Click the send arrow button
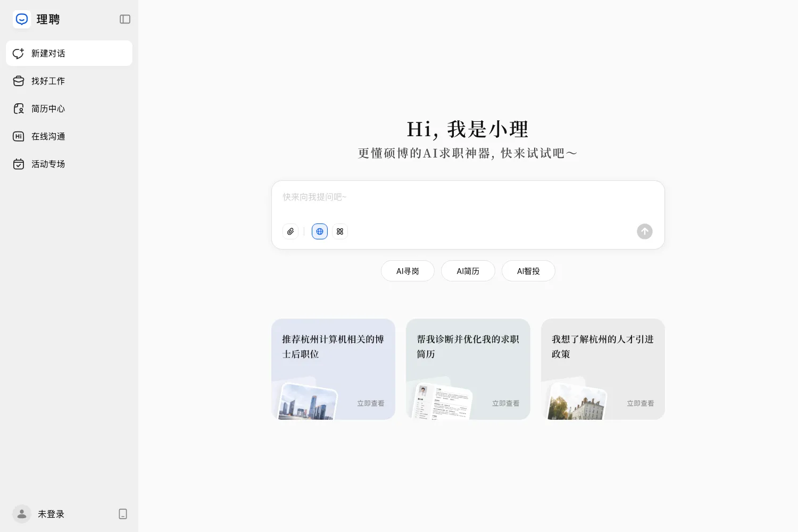The width and height of the screenshot is (798, 532). tap(645, 231)
